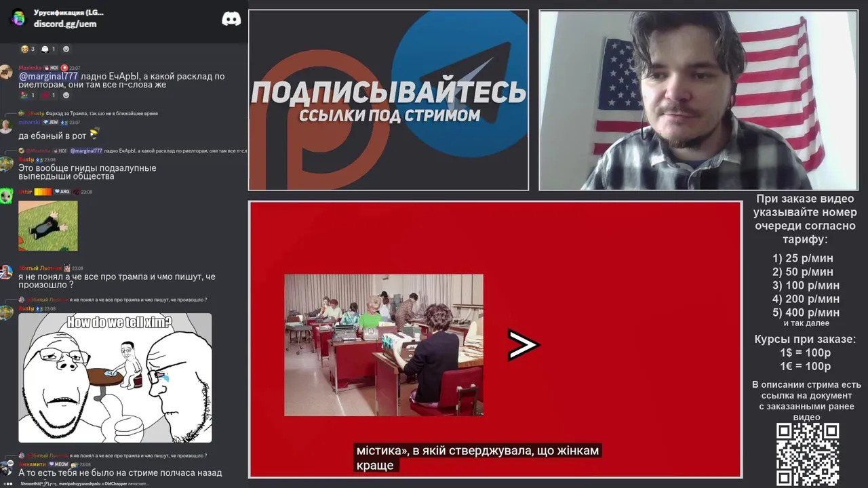
Task: Click the Maximka username
Action: coord(30,68)
